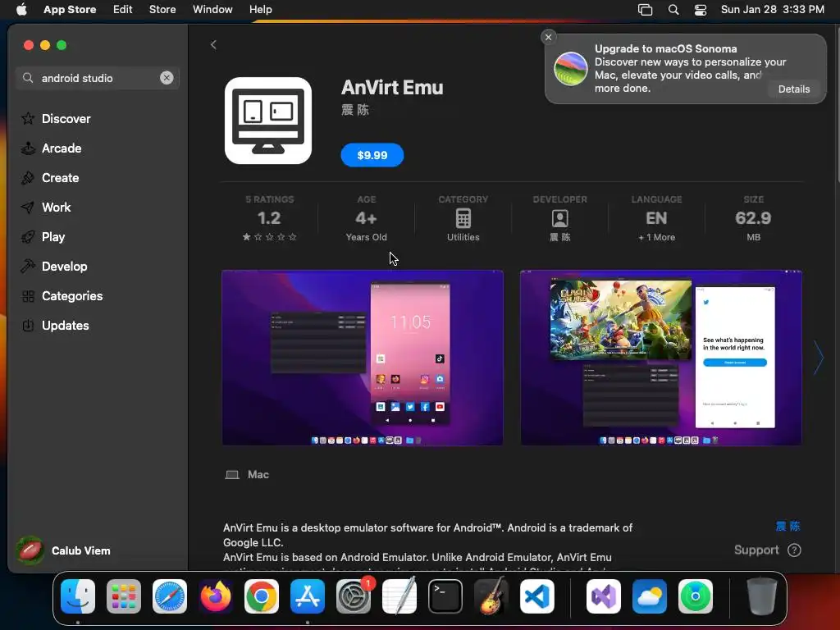Open Terminal from the Dock
Viewport: 840px width, 630px height.
445,596
